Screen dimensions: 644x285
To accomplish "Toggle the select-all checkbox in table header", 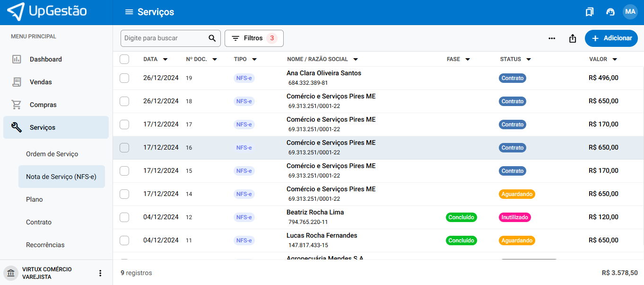I will click(124, 59).
